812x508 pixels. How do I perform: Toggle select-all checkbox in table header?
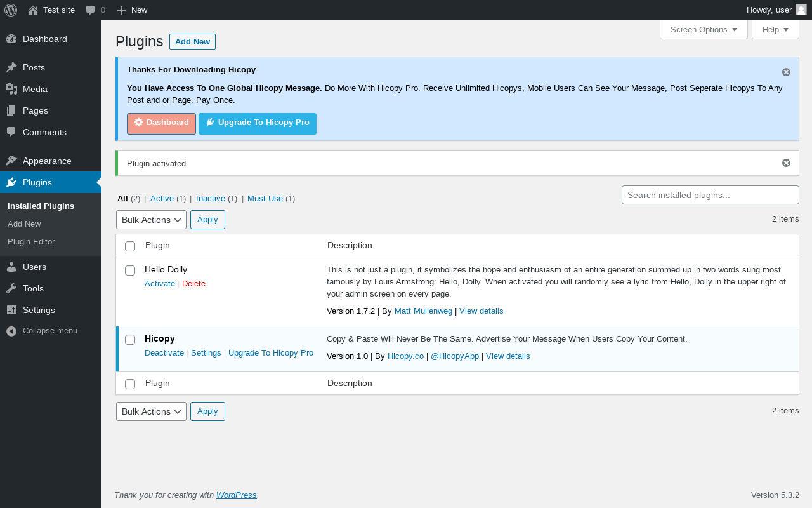point(130,246)
